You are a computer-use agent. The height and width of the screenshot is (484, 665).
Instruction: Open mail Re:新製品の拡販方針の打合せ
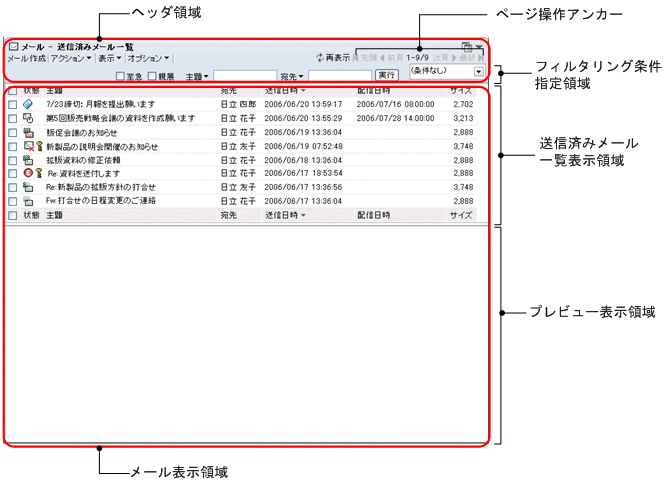point(101,187)
